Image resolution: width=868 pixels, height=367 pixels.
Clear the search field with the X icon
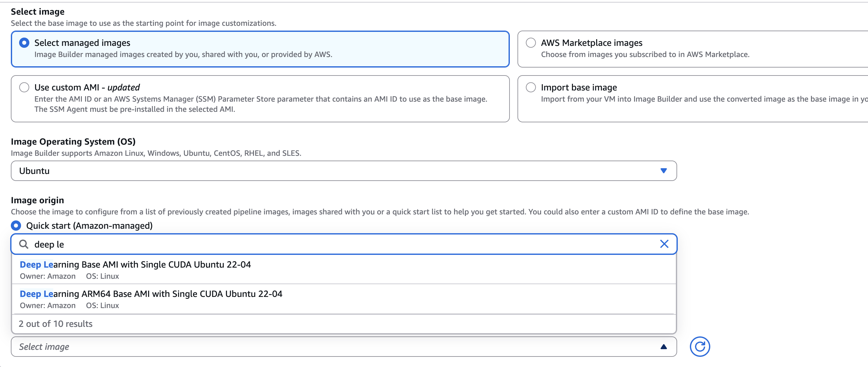(x=664, y=244)
